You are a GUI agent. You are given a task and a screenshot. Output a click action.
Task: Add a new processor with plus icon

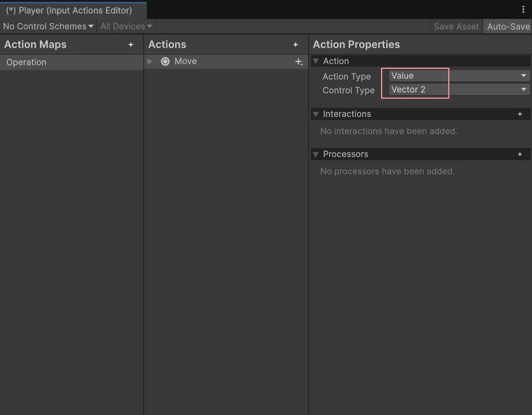tap(520, 154)
